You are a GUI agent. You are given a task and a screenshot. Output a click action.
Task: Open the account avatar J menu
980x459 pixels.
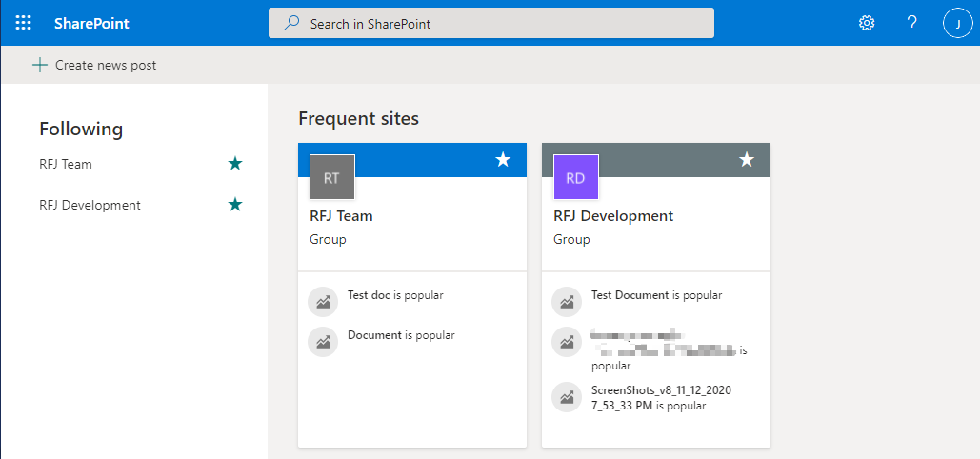point(957,24)
